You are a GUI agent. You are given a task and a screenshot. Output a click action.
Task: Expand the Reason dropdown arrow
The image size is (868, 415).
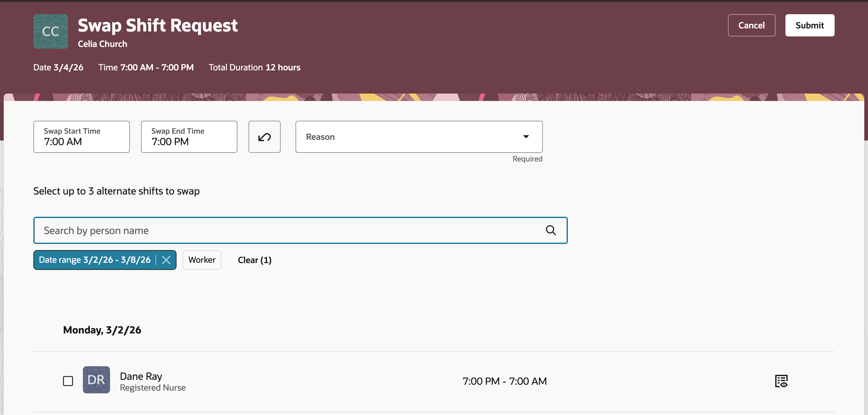tap(525, 137)
